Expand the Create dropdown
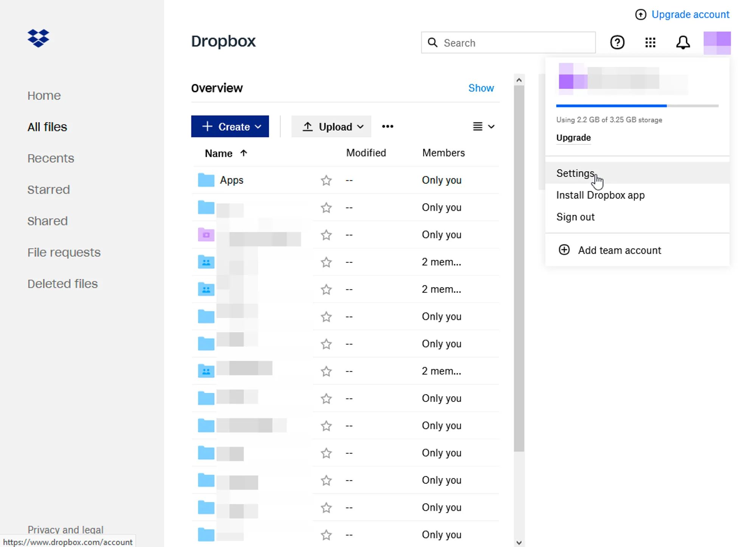 (230, 127)
